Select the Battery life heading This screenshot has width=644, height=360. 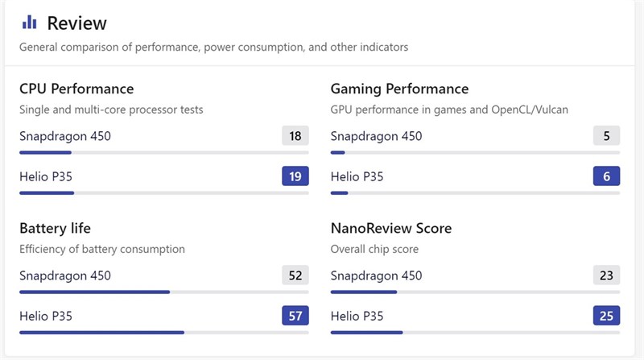coord(61,228)
